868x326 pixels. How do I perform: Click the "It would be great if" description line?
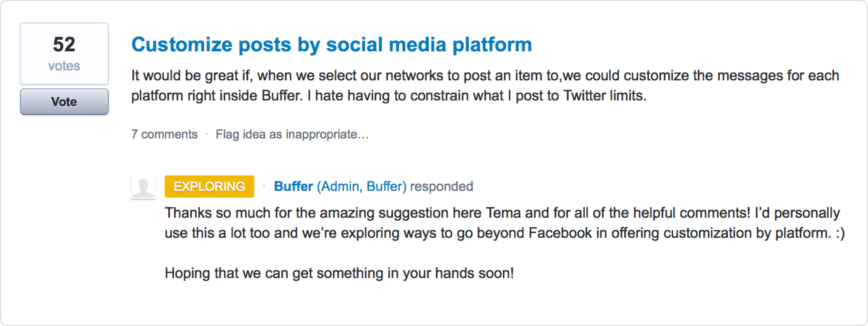(485, 76)
